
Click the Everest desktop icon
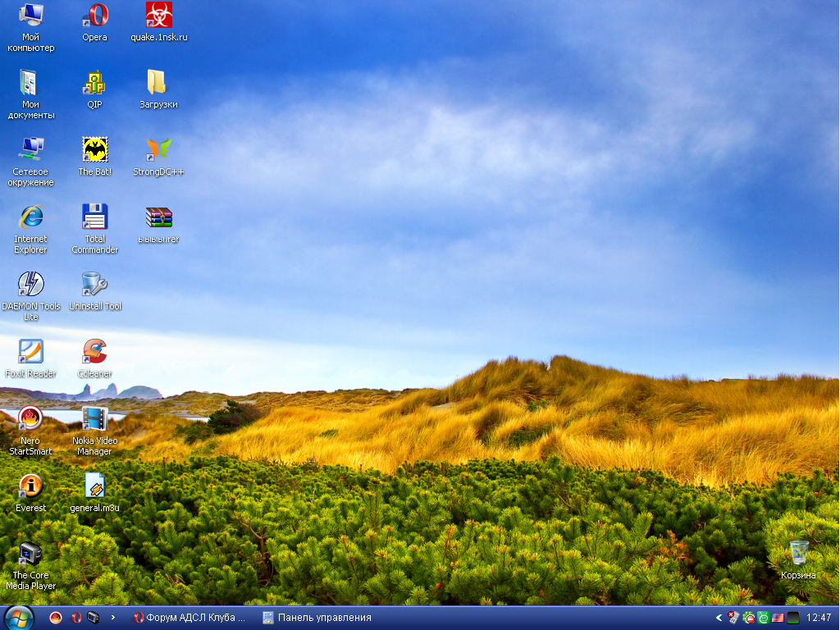tap(30, 486)
